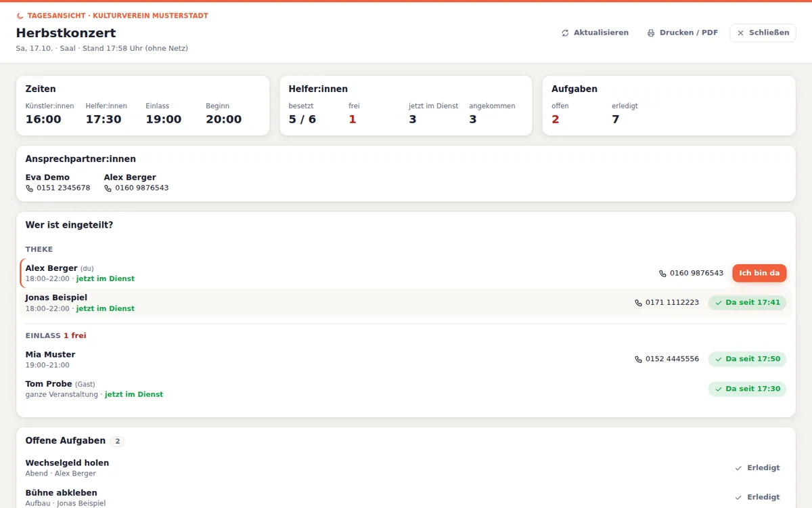The image size is (812, 508).
Task: Click phone icon beside Eva Demo's number
Action: [x=29, y=188]
